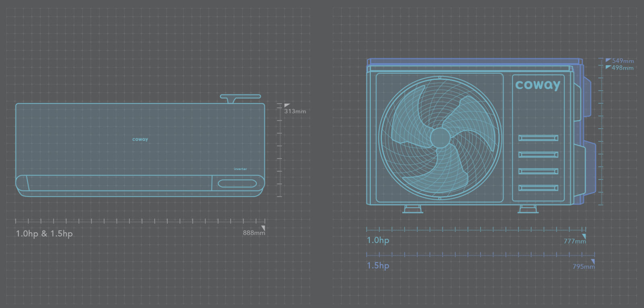644x308 pixels.
Task: Click the triangle marker beside 795mm
Action: (x=592, y=262)
